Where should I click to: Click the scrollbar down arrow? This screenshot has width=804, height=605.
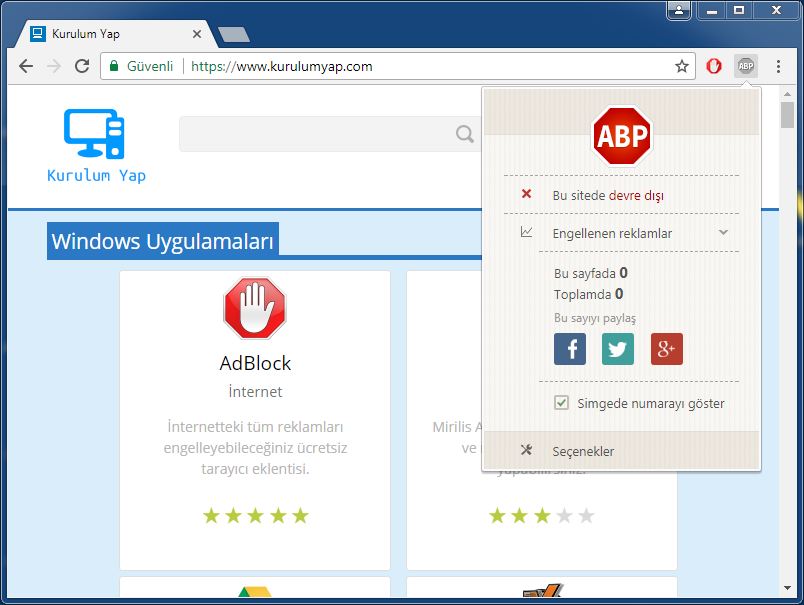788,588
